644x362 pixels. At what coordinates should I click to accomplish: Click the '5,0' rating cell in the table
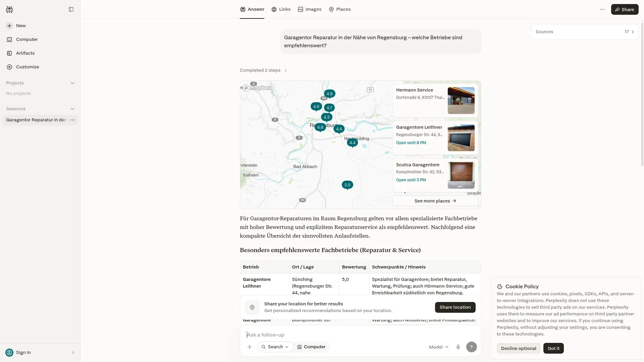(345, 280)
